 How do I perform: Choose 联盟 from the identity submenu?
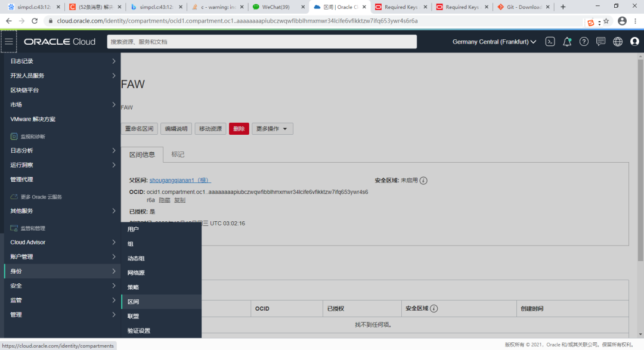(x=161, y=317)
